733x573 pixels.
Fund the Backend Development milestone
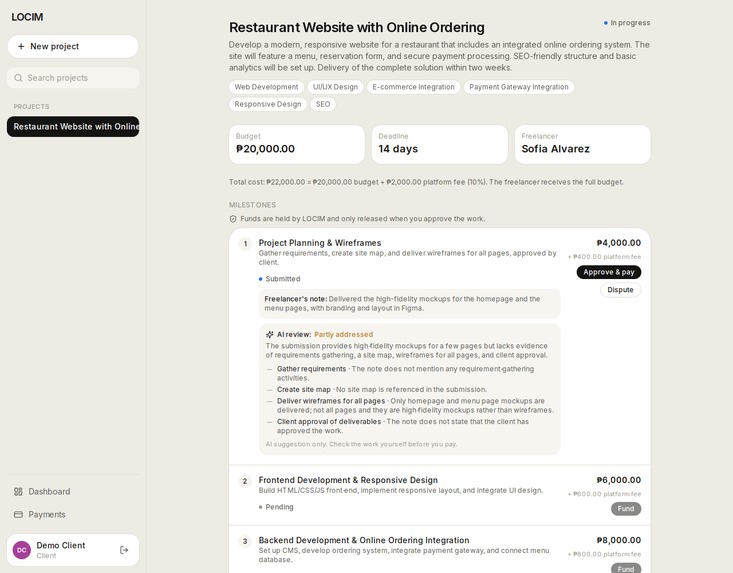[626, 568]
